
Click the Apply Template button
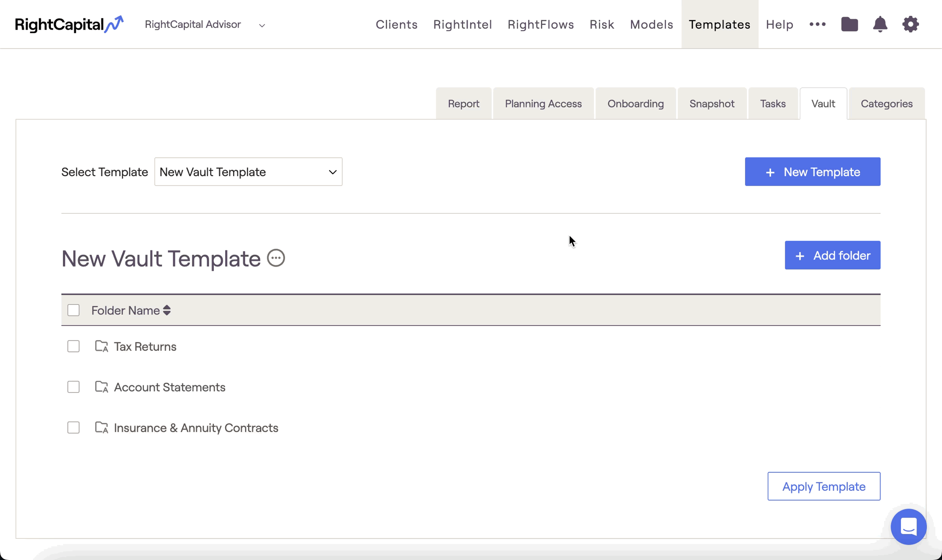(x=824, y=486)
